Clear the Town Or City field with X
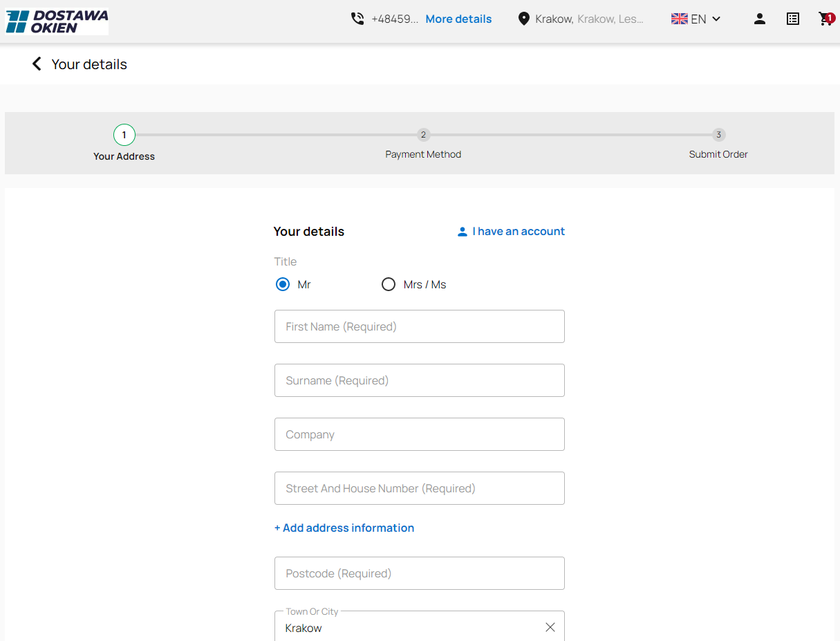 coord(550,627)
